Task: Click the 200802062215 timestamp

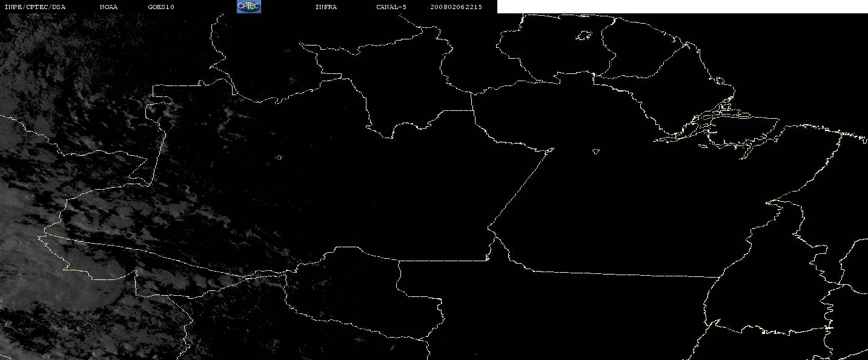Action: [456, 7]
